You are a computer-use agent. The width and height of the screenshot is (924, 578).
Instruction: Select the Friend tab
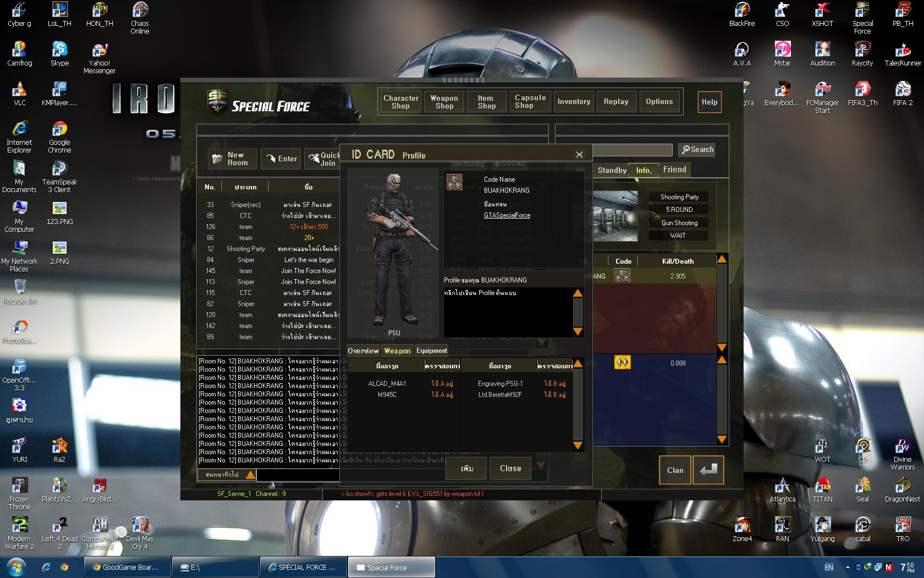click(674, 170)
